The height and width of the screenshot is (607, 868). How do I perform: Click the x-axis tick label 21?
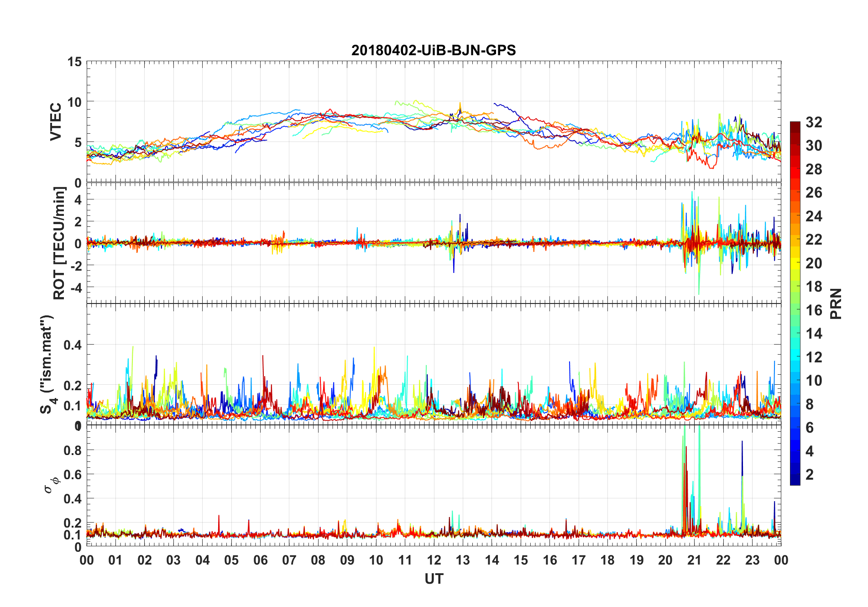[695, 560]
